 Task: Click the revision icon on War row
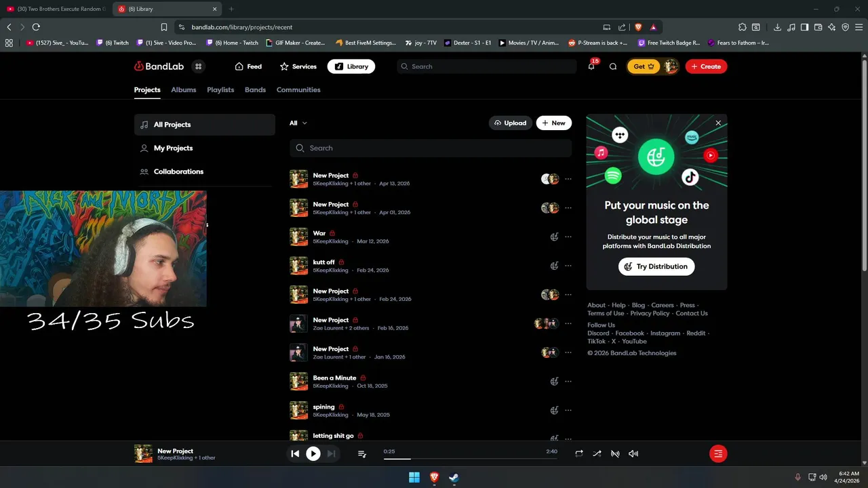tap(554, 237)
